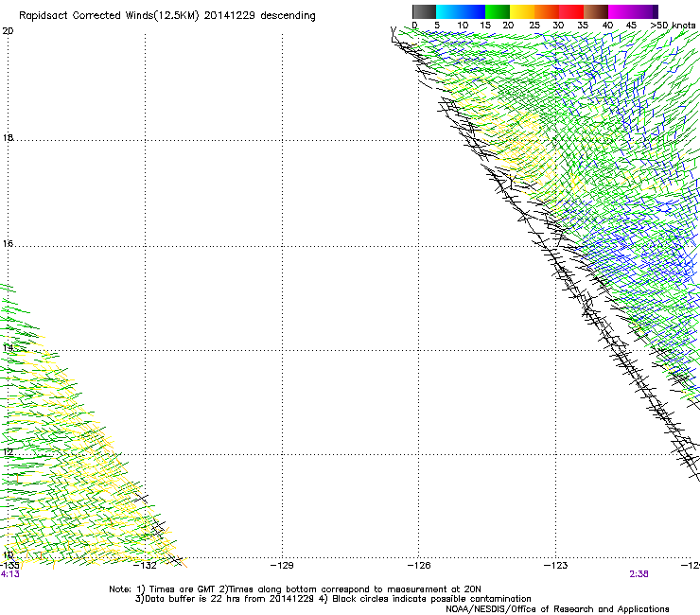The height and width of the screenshot is (615, 700).
Task: Click the orange 25-30 knots legend swatch
Action: [x=547, y=11]
